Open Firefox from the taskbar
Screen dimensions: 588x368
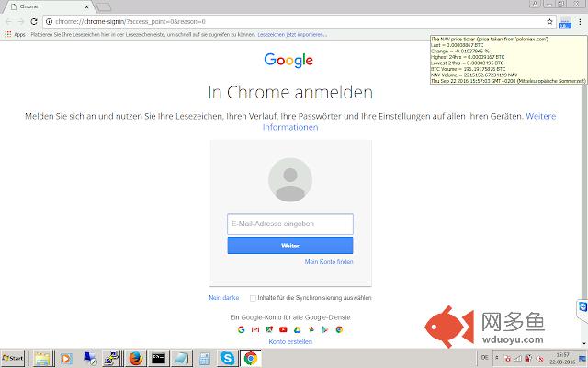pyautogui.click(x=136, y=359)
